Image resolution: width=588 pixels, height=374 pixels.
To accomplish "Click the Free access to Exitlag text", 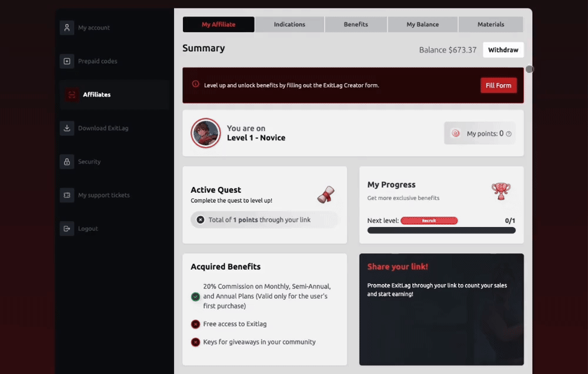I will (x=235, y=324).
